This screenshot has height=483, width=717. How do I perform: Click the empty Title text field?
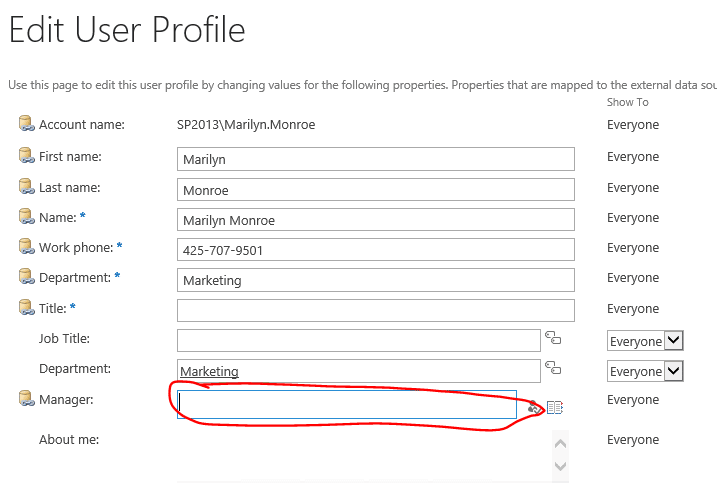coord(375,310)
